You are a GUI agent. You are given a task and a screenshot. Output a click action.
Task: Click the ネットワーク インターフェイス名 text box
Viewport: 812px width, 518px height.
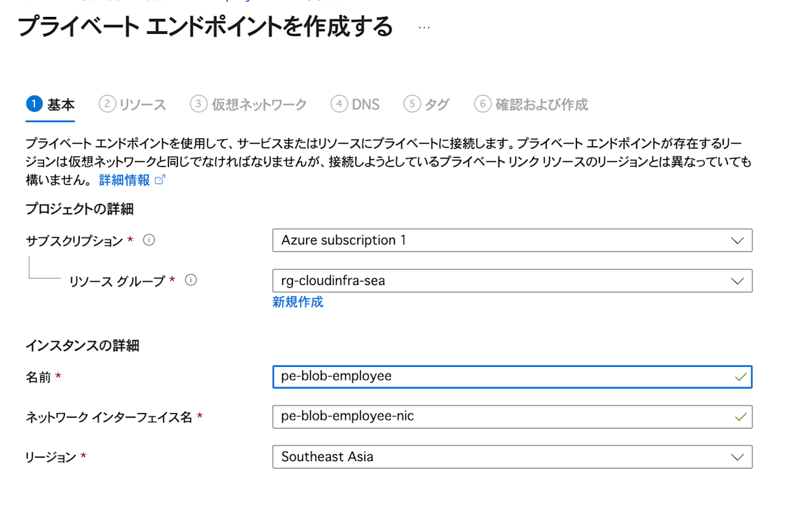click(x=474, y=416)
